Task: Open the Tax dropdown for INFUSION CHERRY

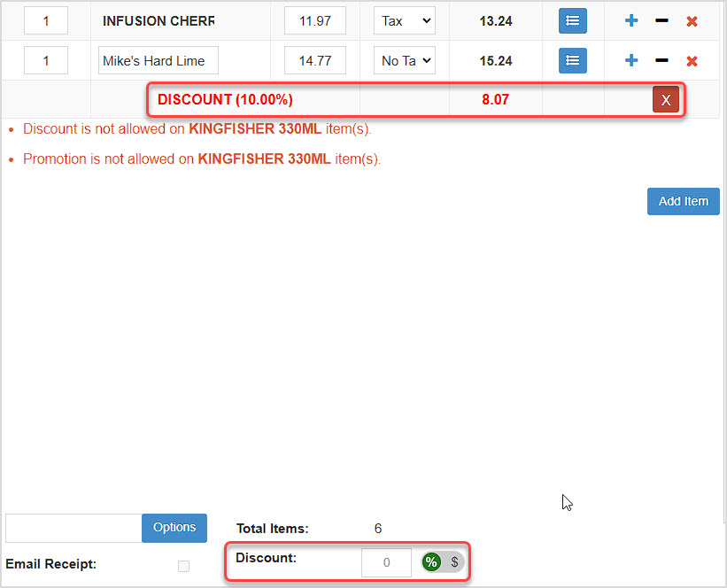Action: coord(404,20)
